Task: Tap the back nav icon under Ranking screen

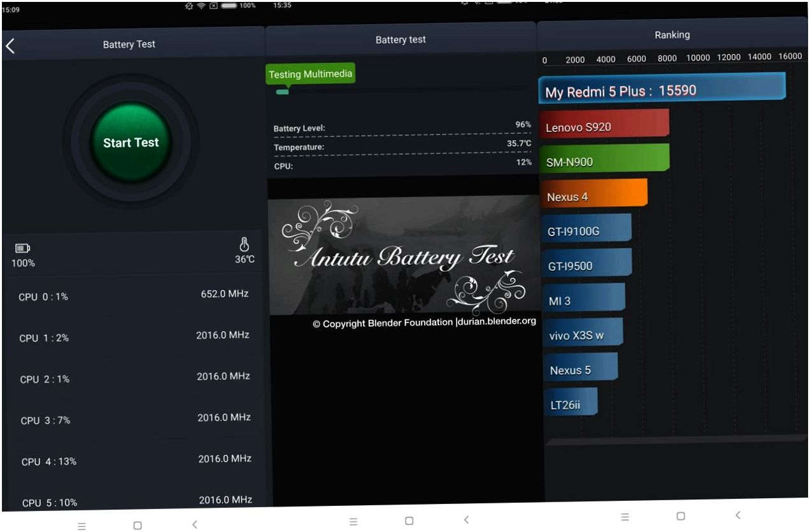Action: pos(737,515)
